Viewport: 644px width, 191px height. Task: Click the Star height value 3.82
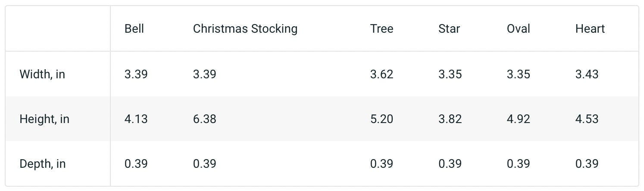pos(450,119)
